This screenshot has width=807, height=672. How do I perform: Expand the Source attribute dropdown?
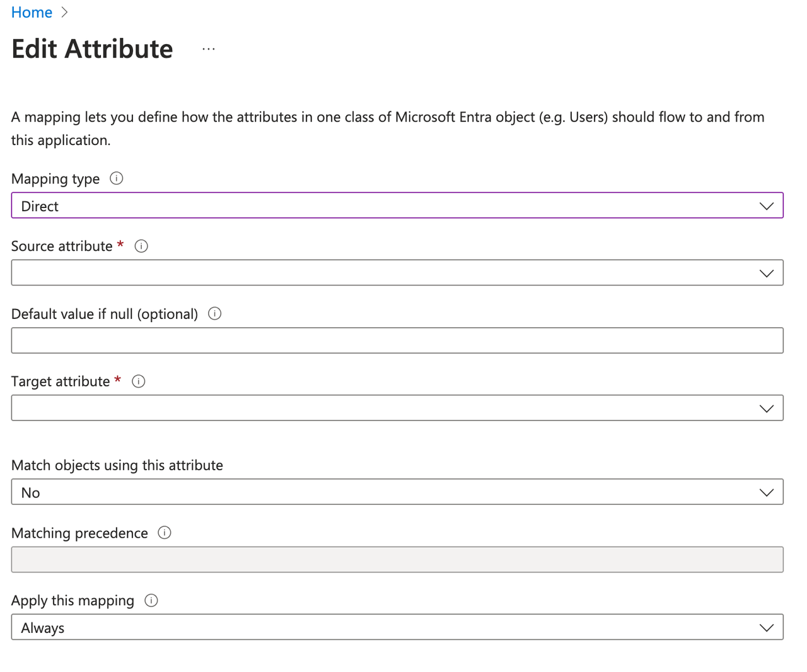pyautogui.click(x=397, y=273)
